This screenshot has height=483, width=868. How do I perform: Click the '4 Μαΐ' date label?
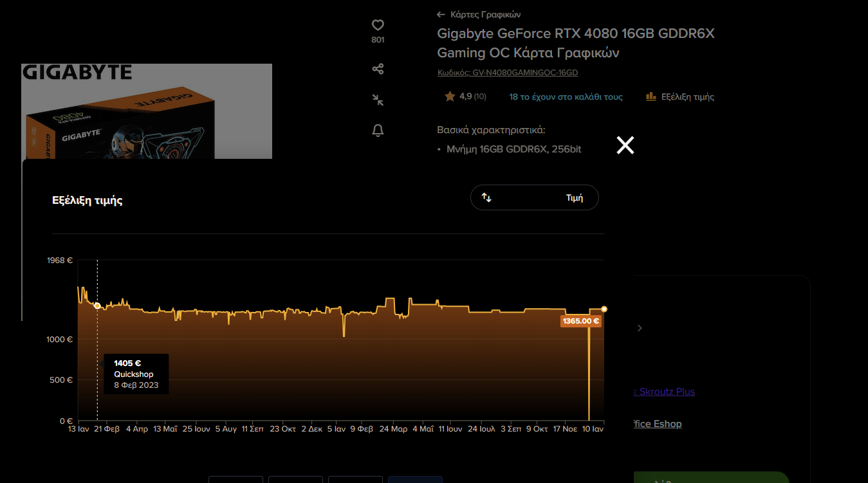423,428
